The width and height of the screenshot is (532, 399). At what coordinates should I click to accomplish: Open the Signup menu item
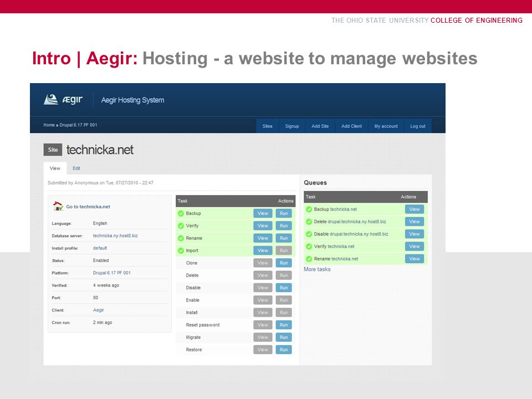coord(292,126)
